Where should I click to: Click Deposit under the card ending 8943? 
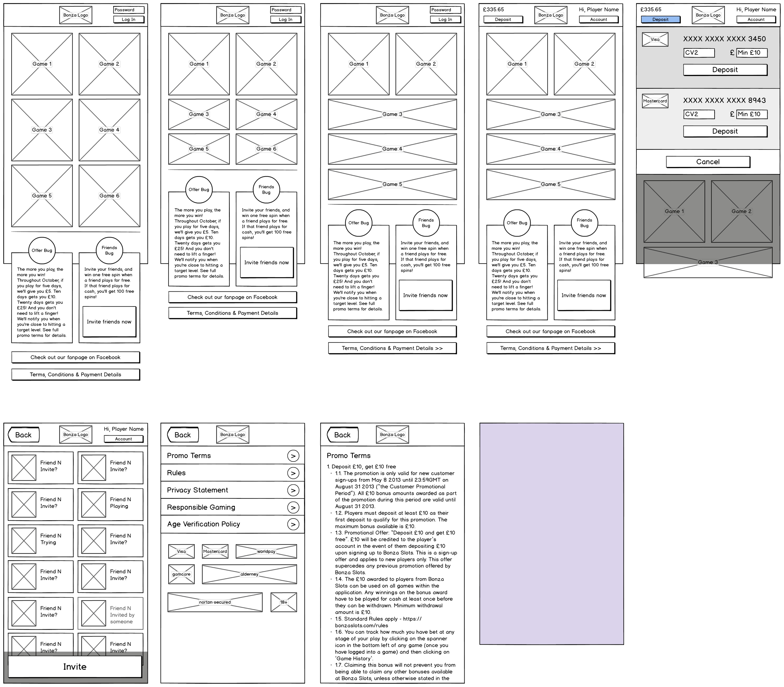coord(725,131)
